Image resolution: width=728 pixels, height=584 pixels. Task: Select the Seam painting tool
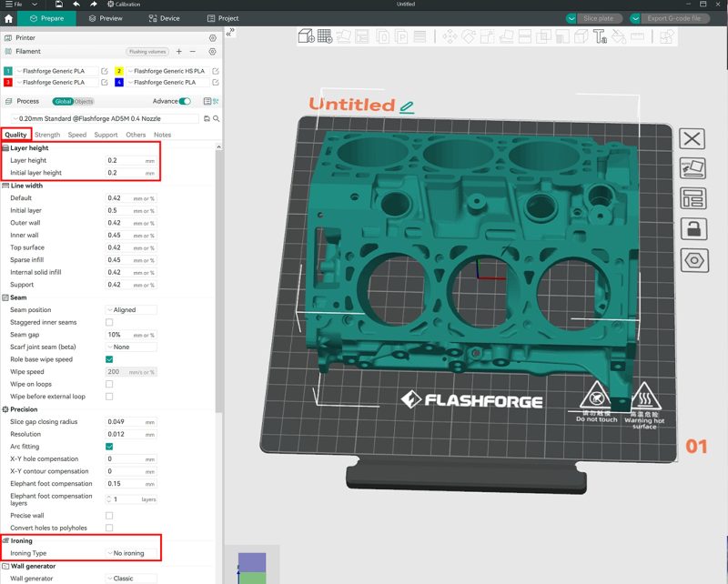tap(581, 36)
